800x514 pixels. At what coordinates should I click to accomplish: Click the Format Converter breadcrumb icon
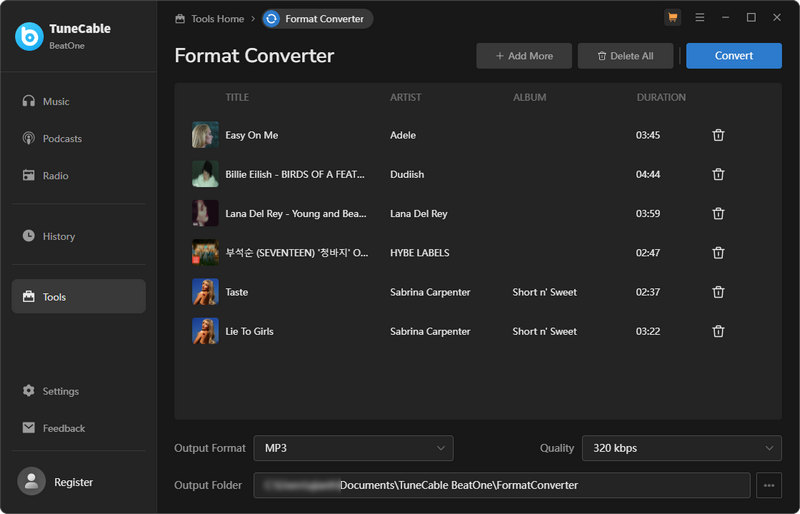point(271,19)
